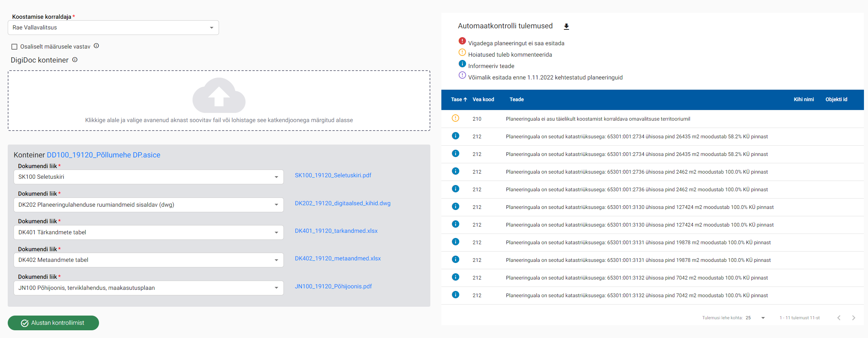This screenshot has height=338, width=868.
Task: Sort the table by Vea kood column
Action: pos(483,100)
